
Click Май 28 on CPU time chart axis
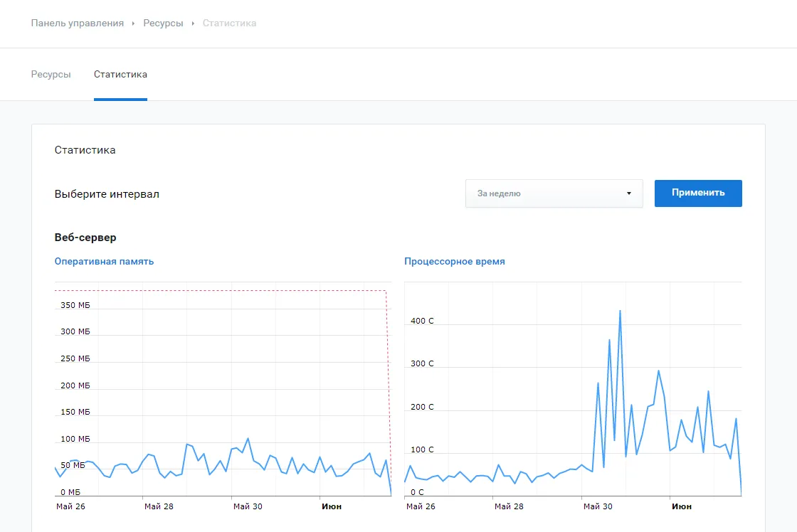tap(509, 506)
